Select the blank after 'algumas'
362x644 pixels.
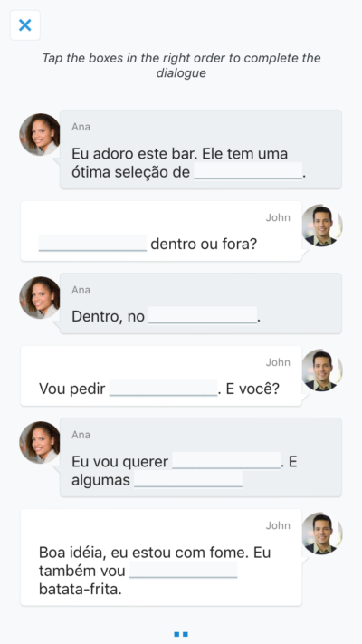coord(188,479)
